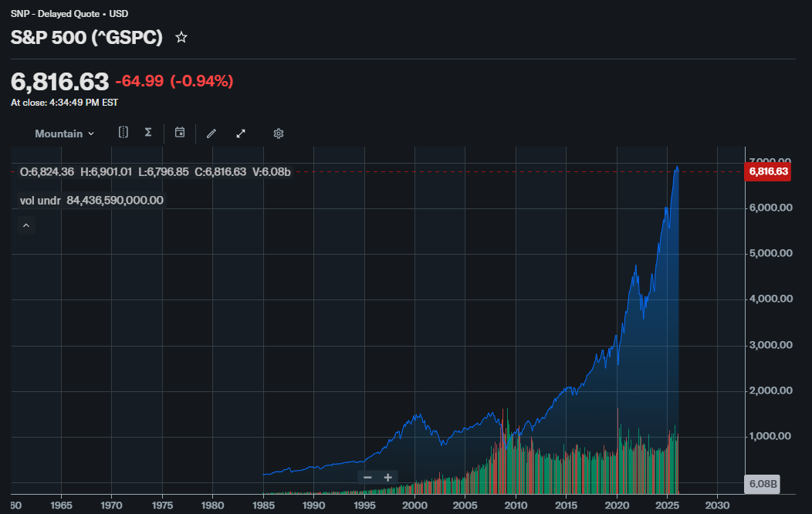
Task: Click the 2020 x-axis label
Action: tap(617, 506)
